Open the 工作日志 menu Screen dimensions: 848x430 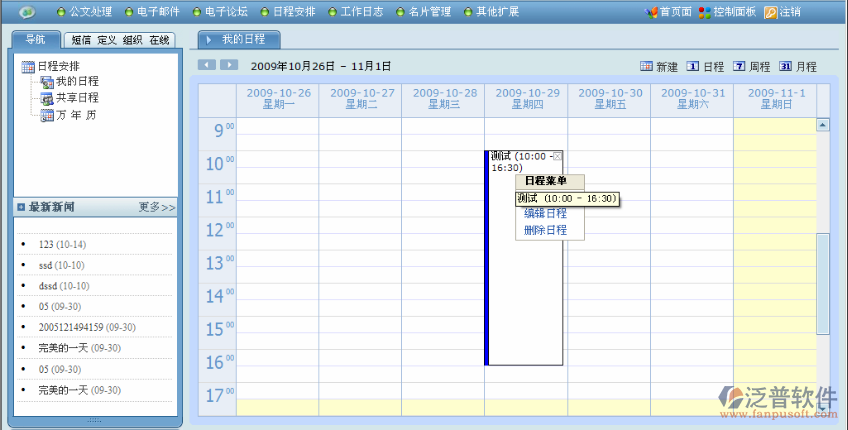(356, 11)
